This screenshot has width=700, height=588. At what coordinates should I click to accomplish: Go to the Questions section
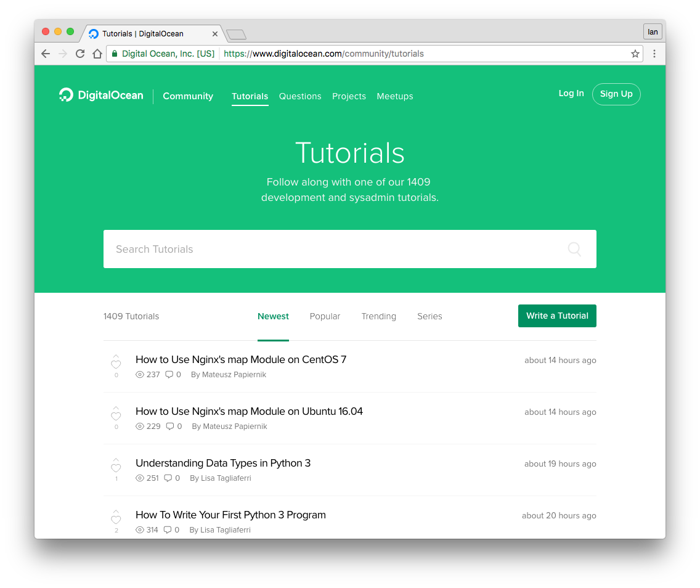[300, 96]
